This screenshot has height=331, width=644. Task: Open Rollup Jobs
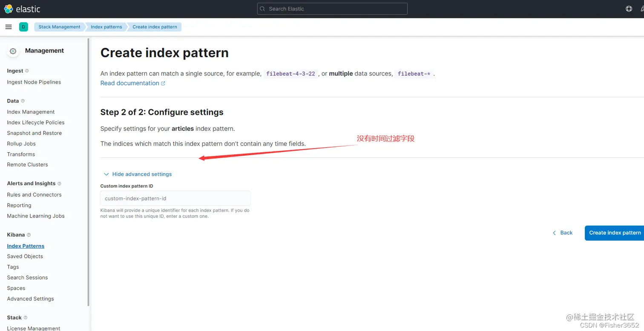tap(21, 144)
